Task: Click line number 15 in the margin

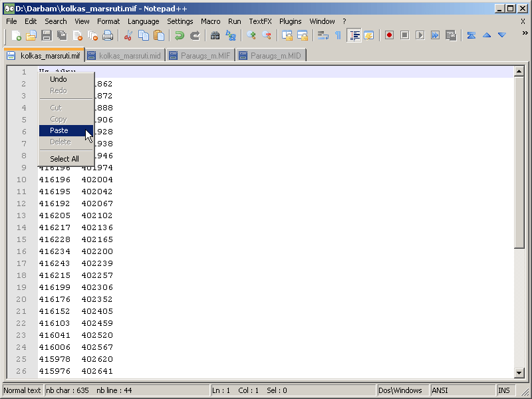Action: (21, 239)
